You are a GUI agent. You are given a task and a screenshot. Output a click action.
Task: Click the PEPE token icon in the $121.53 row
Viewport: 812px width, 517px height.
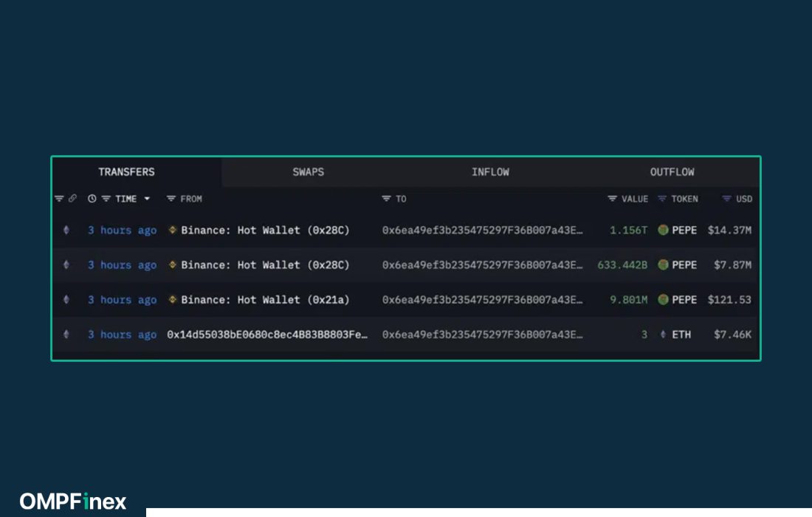(x=663, y=300)
